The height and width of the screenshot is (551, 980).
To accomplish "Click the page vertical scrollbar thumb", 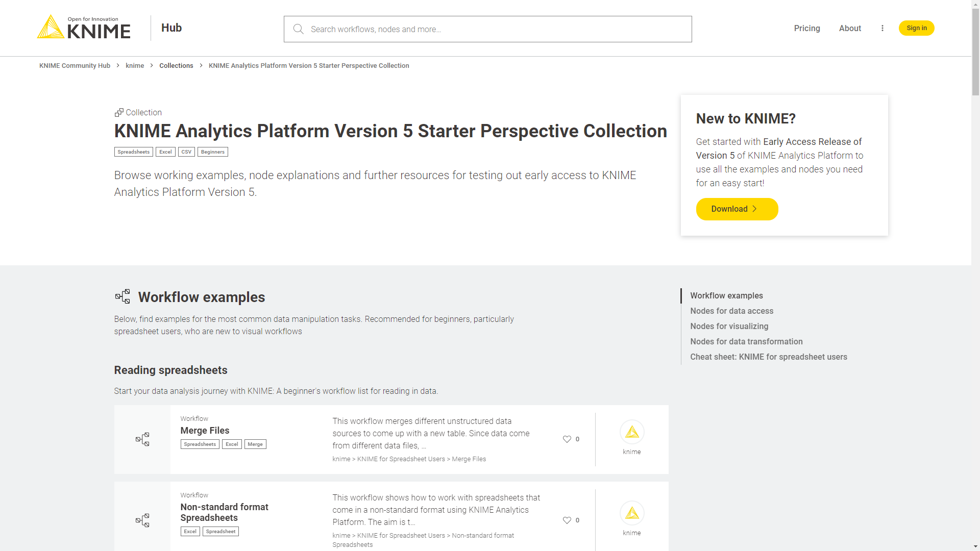I will (x=975, y=51).
